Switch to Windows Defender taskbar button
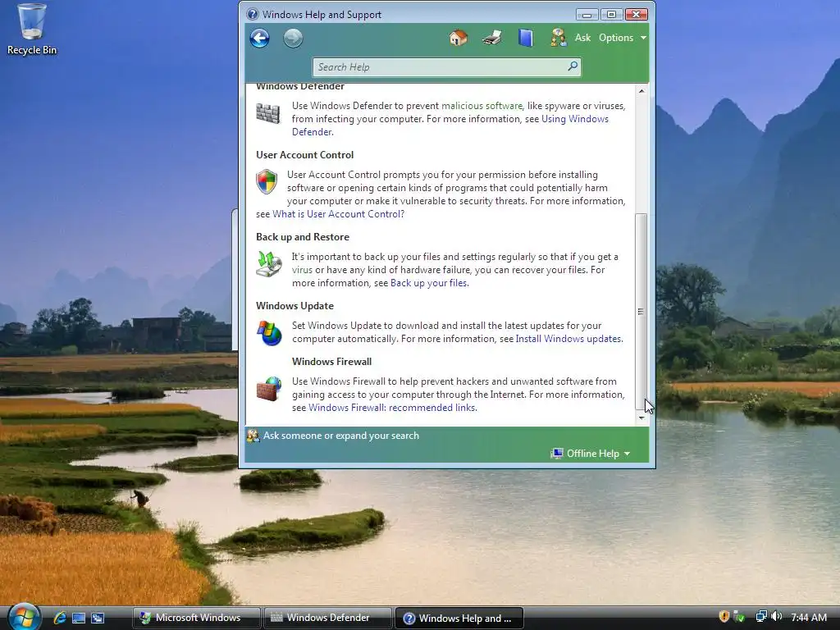Screen dimensions: 840x630 click(327, 618)
